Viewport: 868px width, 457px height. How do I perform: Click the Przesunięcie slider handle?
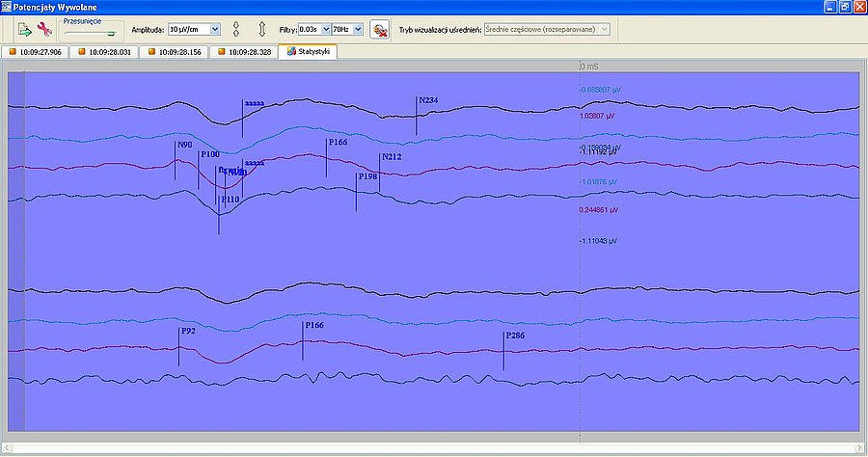point(111,34)
